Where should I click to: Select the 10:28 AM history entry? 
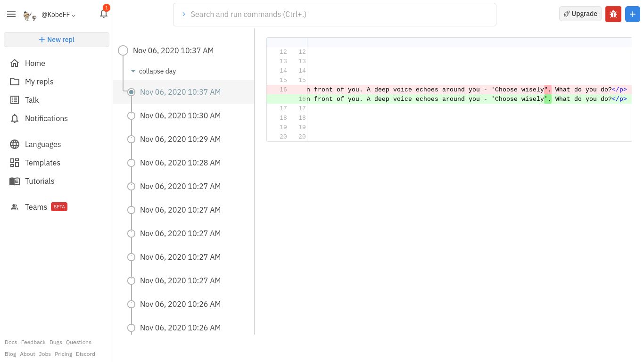click(184, 163)
